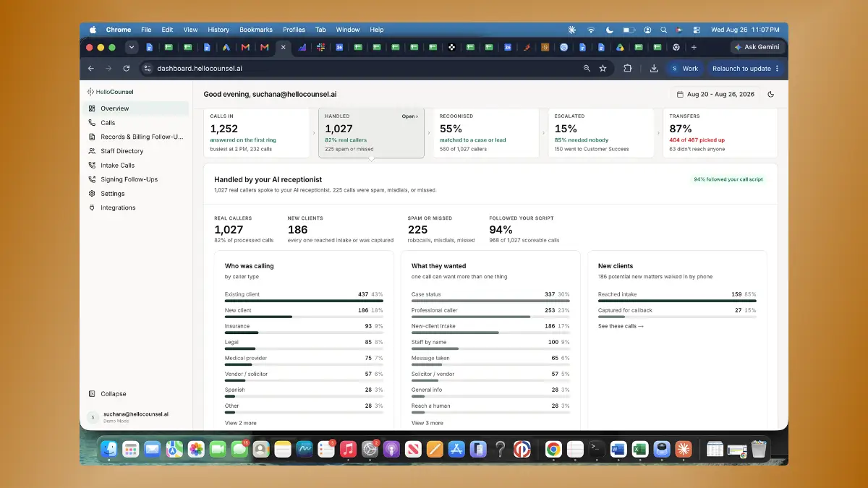Open the Chrome extensions puzzle icon
The height and width of the screenshot is (488, 868).
[628, 69]
